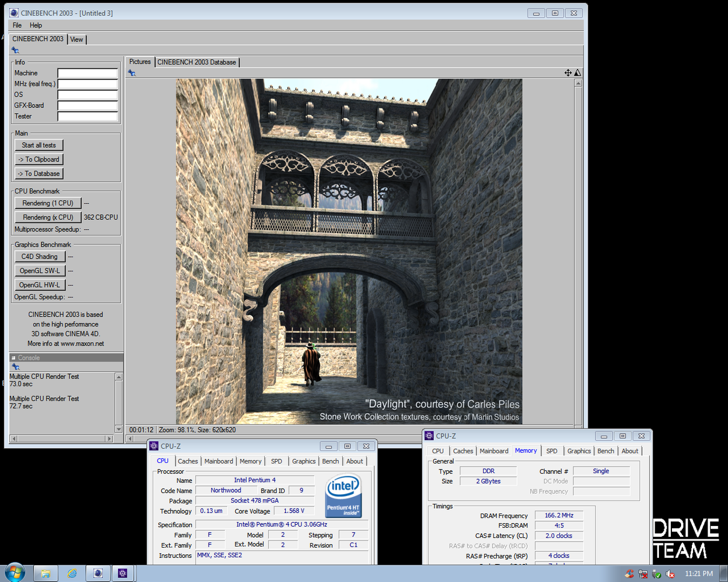Click the Console horizontal scrollbar left arrow

pyautogui.click(x=14, y=439)
